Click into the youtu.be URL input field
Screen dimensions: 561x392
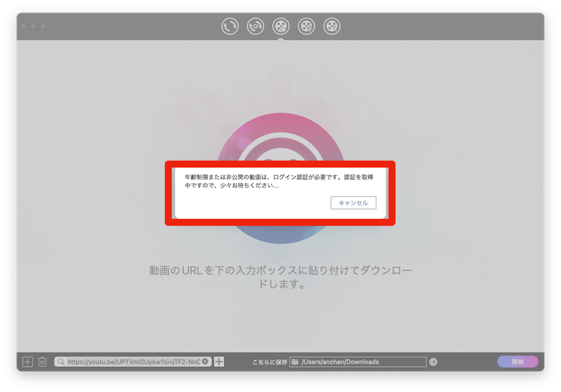tap(134, 362)
